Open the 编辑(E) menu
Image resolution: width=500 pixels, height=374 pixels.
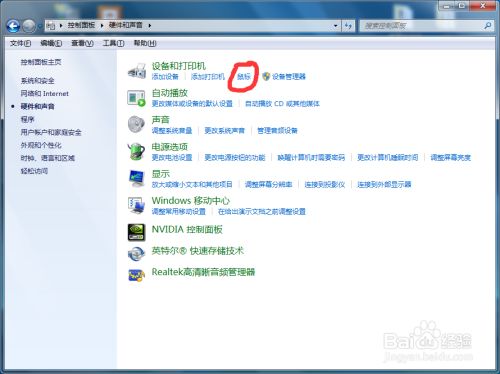[x=51, y=43]
